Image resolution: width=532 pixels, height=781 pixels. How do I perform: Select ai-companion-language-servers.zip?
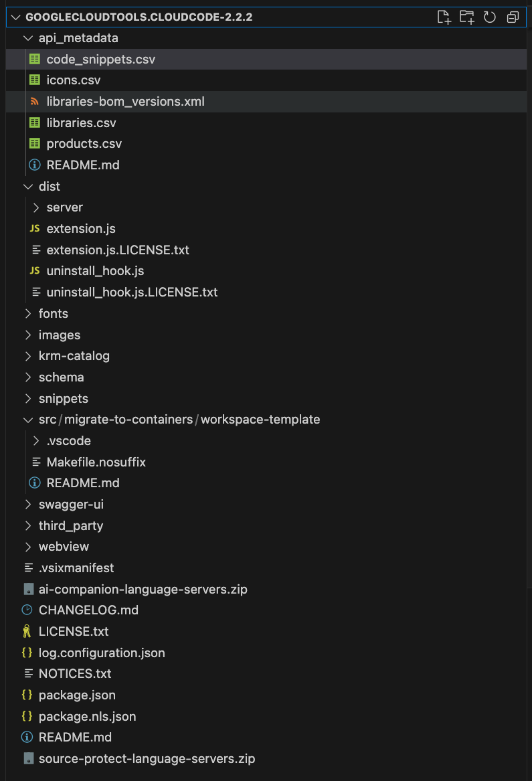(x=266, y=589)
